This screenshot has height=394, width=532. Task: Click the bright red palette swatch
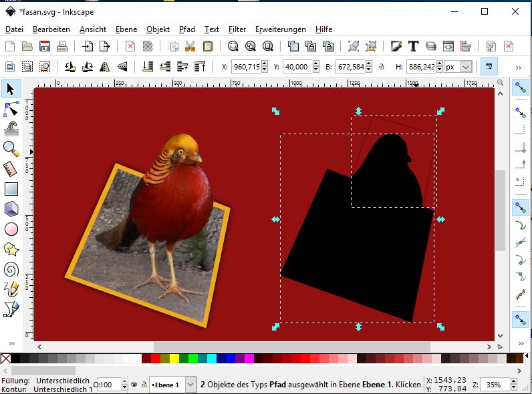pos(156,359)
